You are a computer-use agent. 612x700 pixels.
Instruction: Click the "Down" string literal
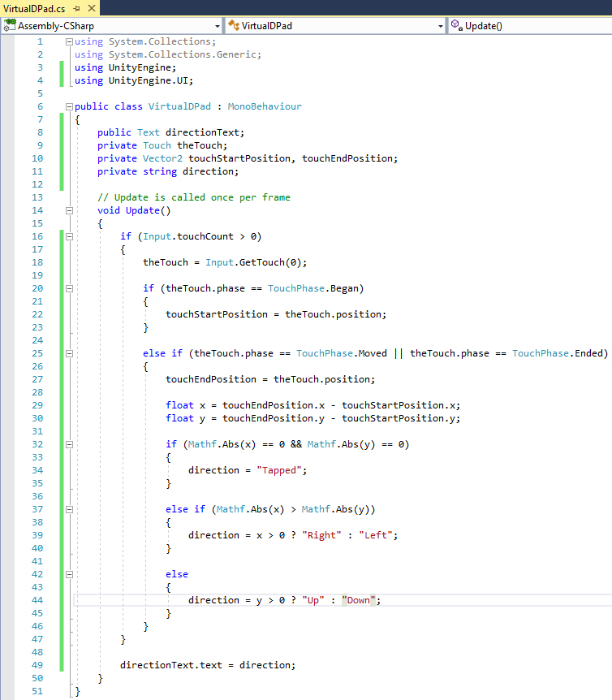(x=358, y=600)
